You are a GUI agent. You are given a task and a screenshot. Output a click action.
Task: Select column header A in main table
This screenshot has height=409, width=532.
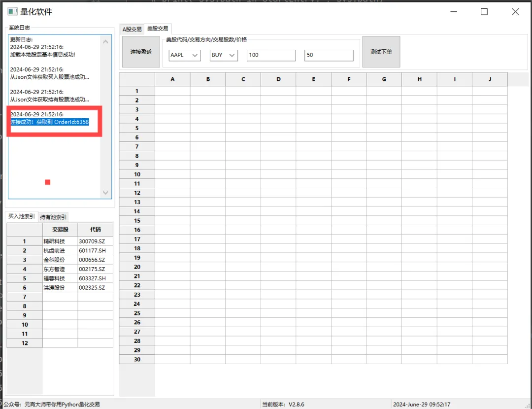click(172, 79)
